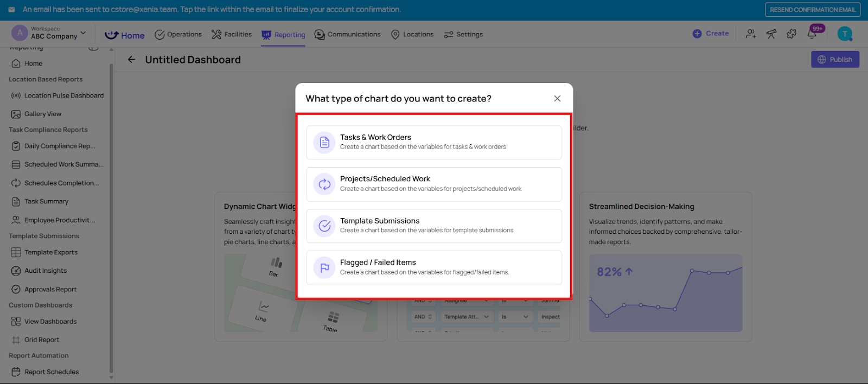Open the Operations menu
868x384 pixels.
(x=178, y=35)
